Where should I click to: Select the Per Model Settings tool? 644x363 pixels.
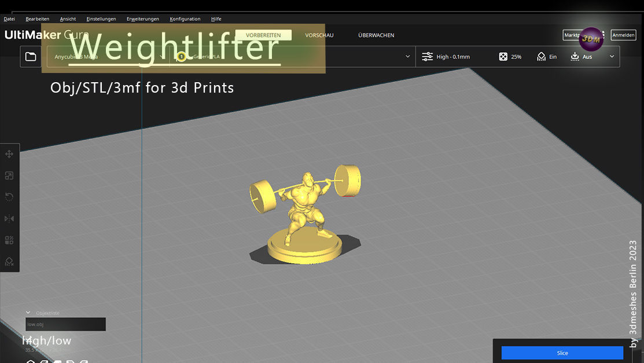9,240
